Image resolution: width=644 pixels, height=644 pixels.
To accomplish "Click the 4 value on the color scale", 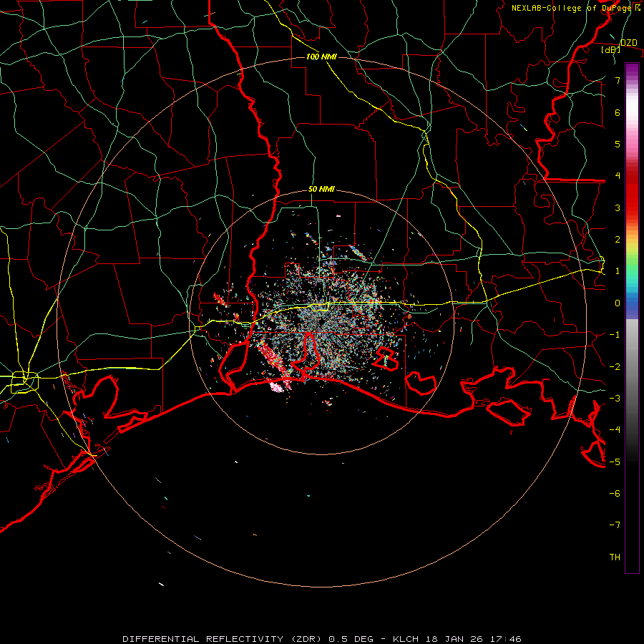I will 618,176.
